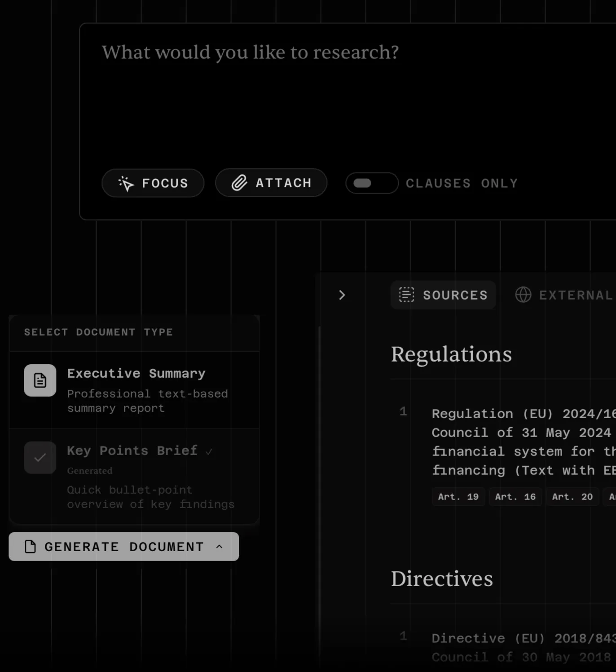Viewport: 616px width, 672px height.
Task: Click the Generated status label
Action: pyautogui.click(x=90, y=471)
